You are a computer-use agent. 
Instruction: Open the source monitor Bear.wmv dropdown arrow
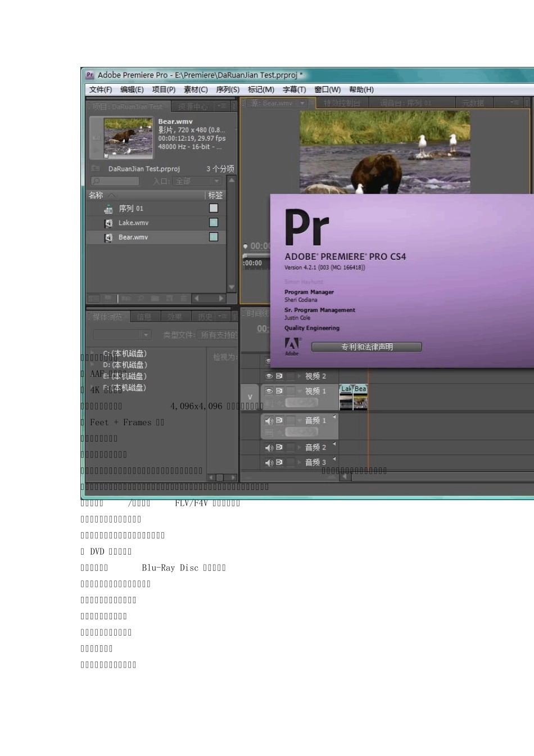[302, 103]
